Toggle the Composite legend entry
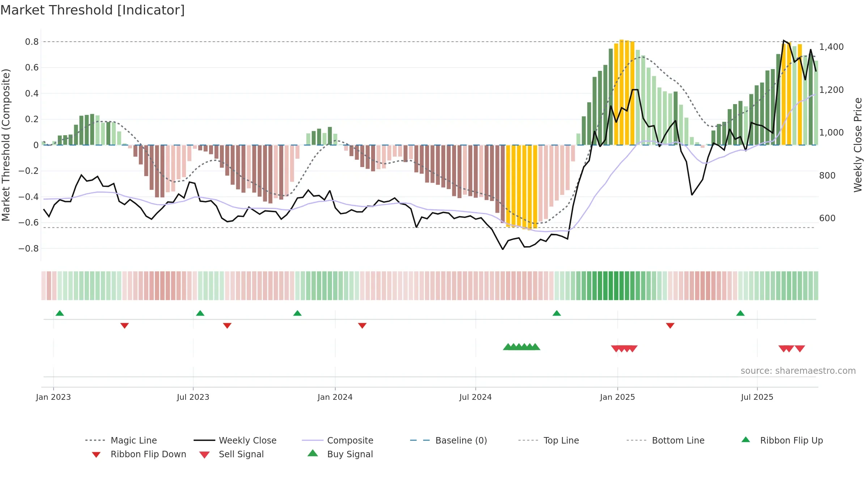Image resolution: width=868 pixels, height=488 pixels. (337, 440)
